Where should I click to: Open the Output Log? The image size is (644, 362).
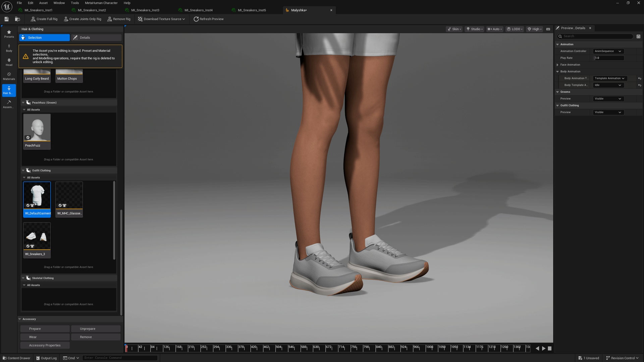pyautogui.click(x=47, y=358)
